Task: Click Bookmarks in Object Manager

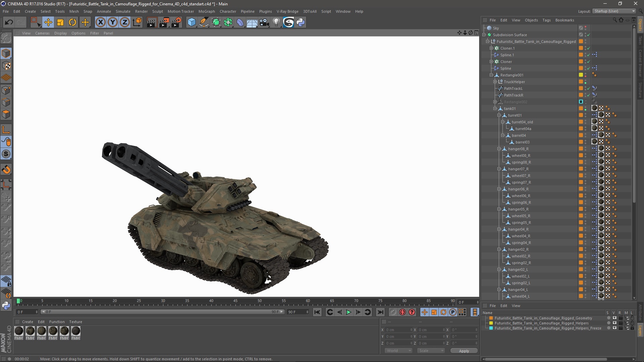Action: pos(565,20)
